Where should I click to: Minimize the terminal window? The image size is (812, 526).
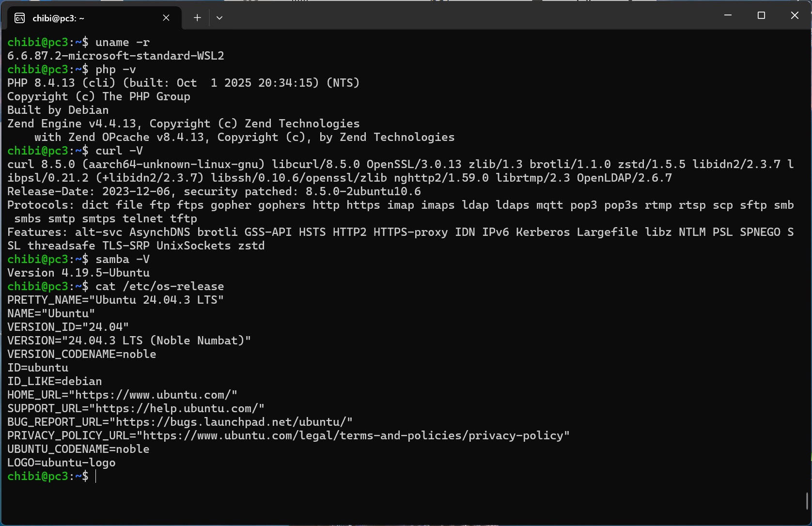pyautogui.click(x=728, y=15)
